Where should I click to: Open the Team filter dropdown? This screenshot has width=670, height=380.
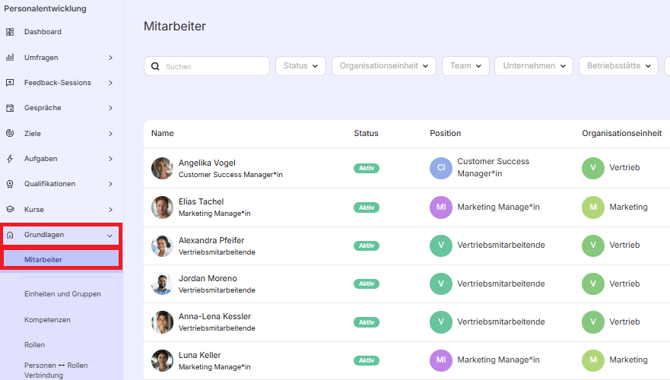(465, 66)
